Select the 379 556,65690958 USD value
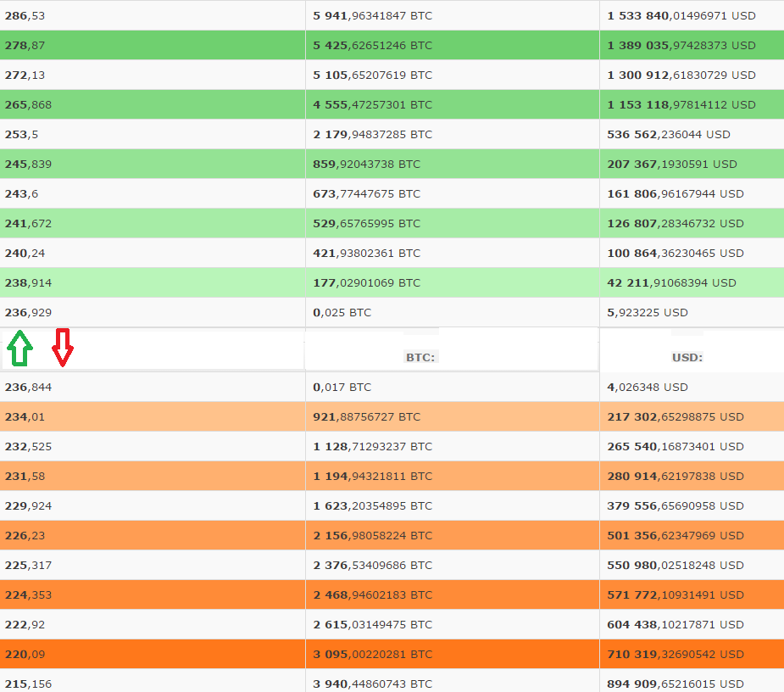 [x=676, y=506]
